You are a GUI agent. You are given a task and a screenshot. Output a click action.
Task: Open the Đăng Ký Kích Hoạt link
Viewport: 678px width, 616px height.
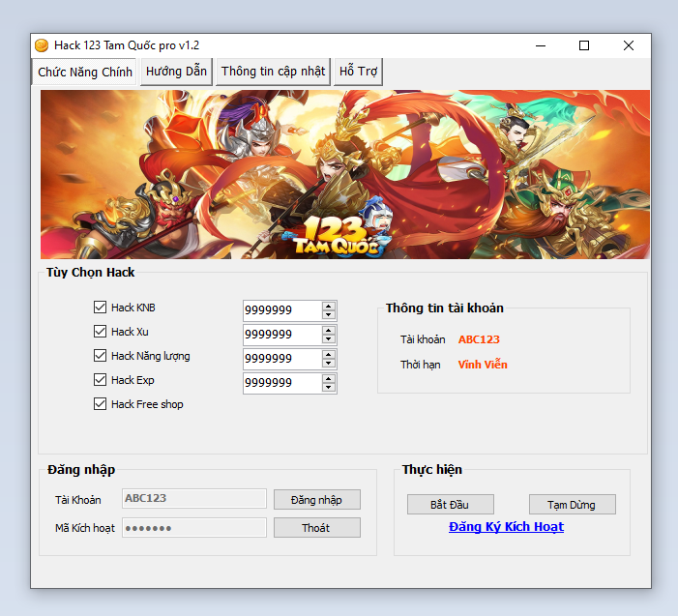[x=506, y=527]
